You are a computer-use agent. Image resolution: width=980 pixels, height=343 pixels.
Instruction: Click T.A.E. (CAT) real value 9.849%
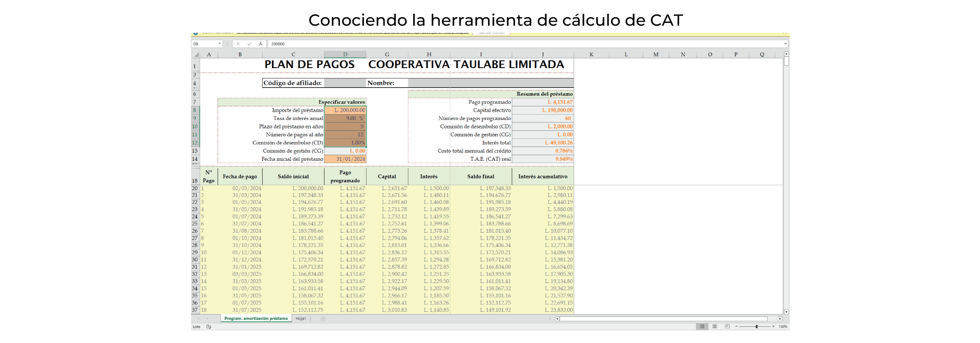[x=543, y=159]
